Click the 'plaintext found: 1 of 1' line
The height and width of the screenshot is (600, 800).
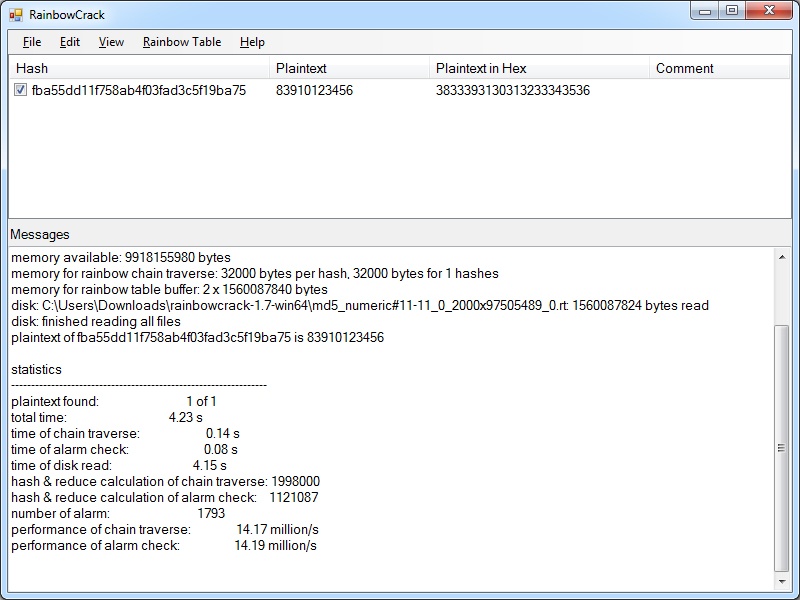[x=114, y=402]
